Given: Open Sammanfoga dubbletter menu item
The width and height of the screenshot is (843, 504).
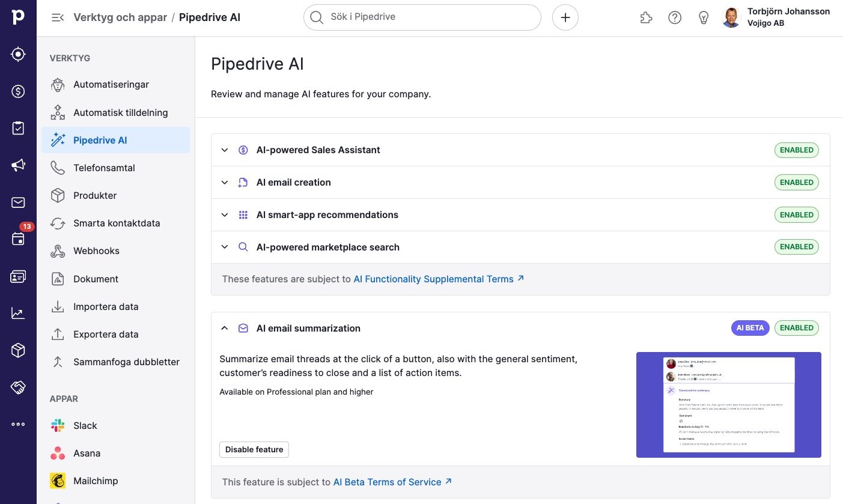Looking at the screenshot, I should (115, 362).
